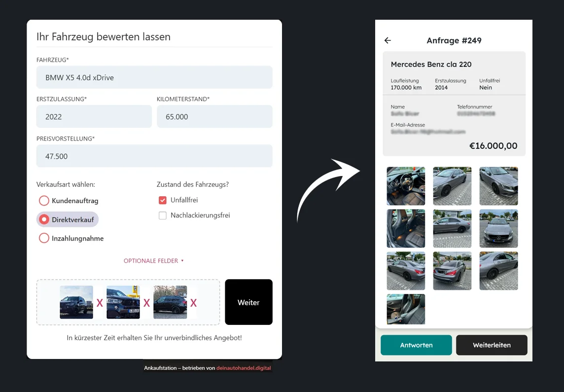Open the deinautohandel.digital link
Viewport: 564px width, 392px height.
pos(244,368)
